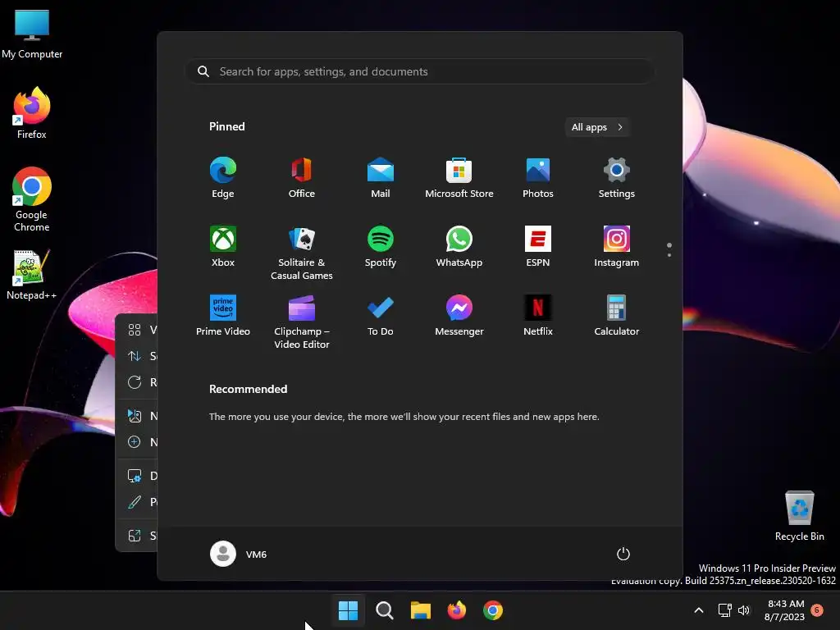
Task: Click the Start menu search box
Action: click(419, 71)
